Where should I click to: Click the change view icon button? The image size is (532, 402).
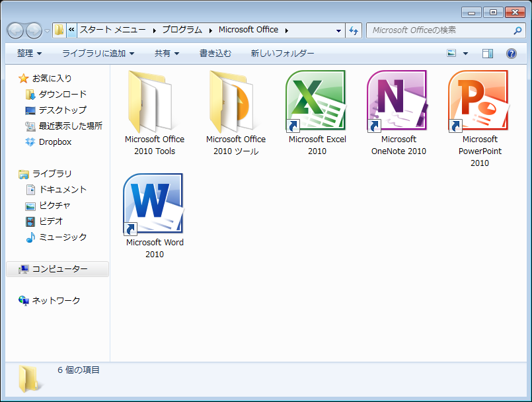point(451,53)
